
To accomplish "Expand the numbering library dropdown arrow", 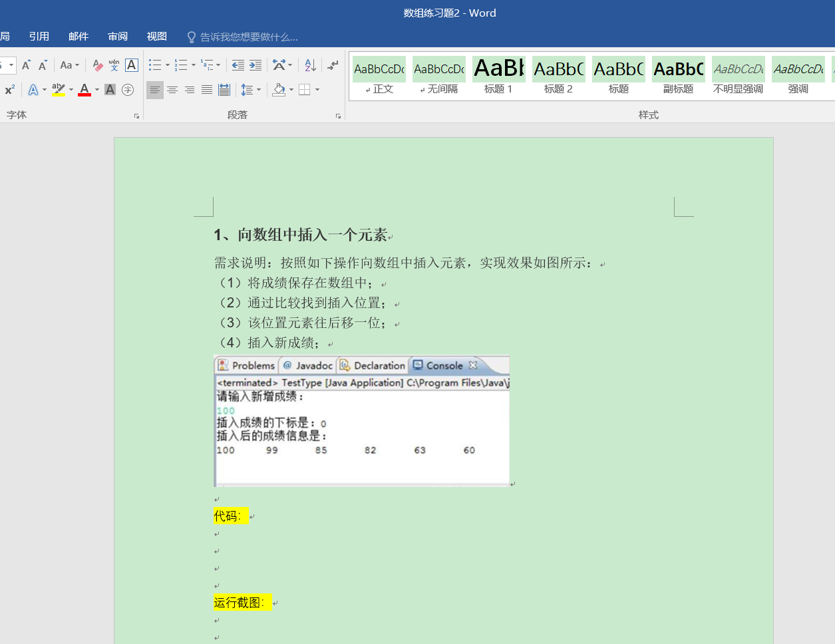I will pos(193,65).
